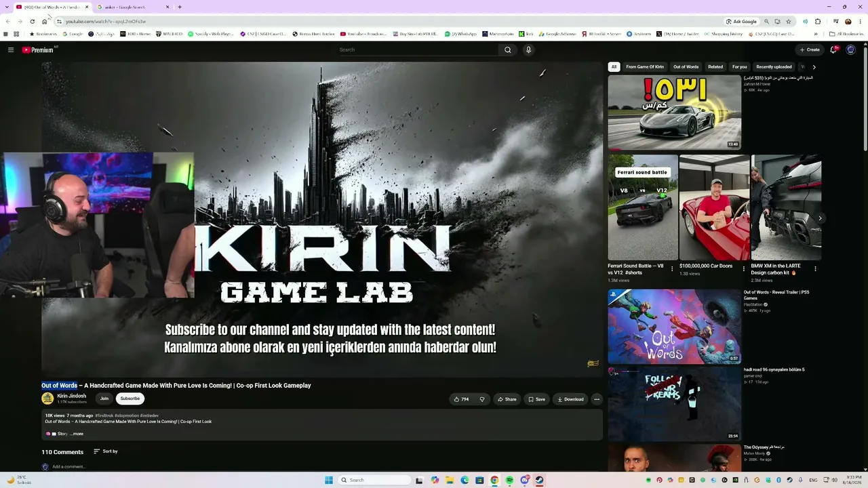Select the For you chip
Image resolution: width=868 pixels, height=488 pixels.
[739, 67]
